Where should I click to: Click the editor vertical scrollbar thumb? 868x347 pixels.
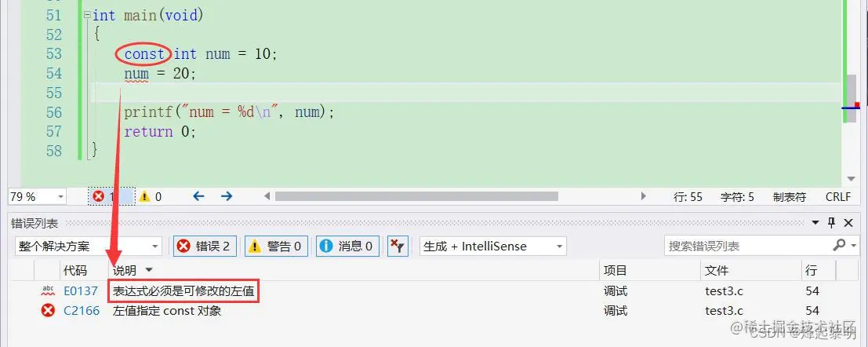pos(852,97)
